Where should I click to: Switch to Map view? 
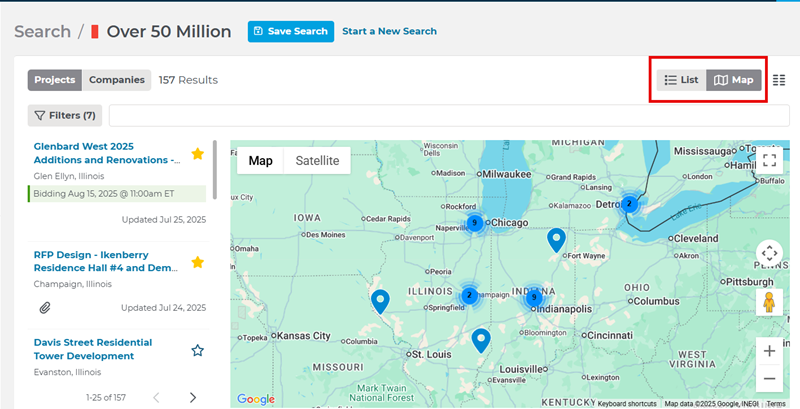point(734,80)
